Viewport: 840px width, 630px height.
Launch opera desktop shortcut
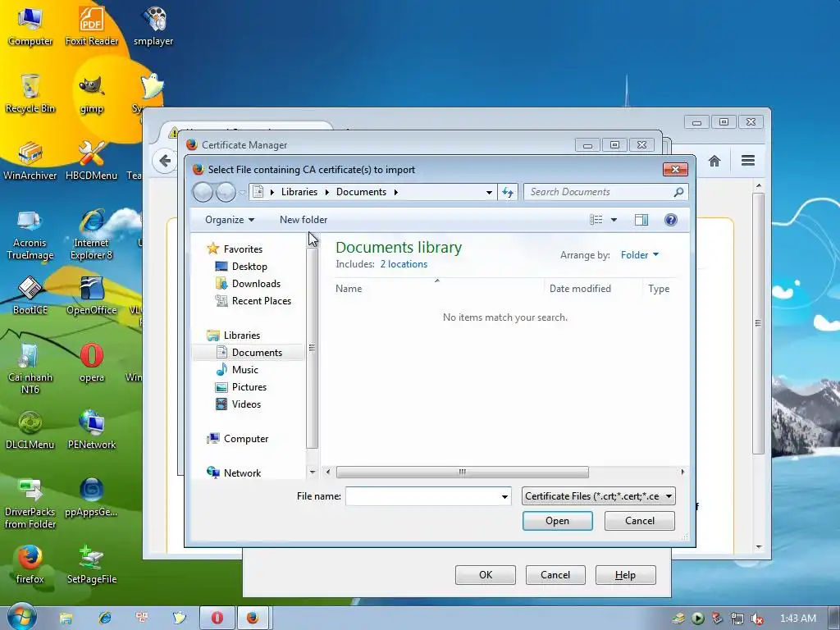point(92,363)
